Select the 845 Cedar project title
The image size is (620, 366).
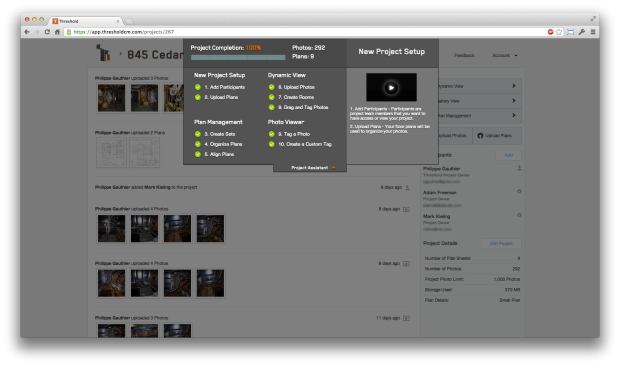(155, 55)
